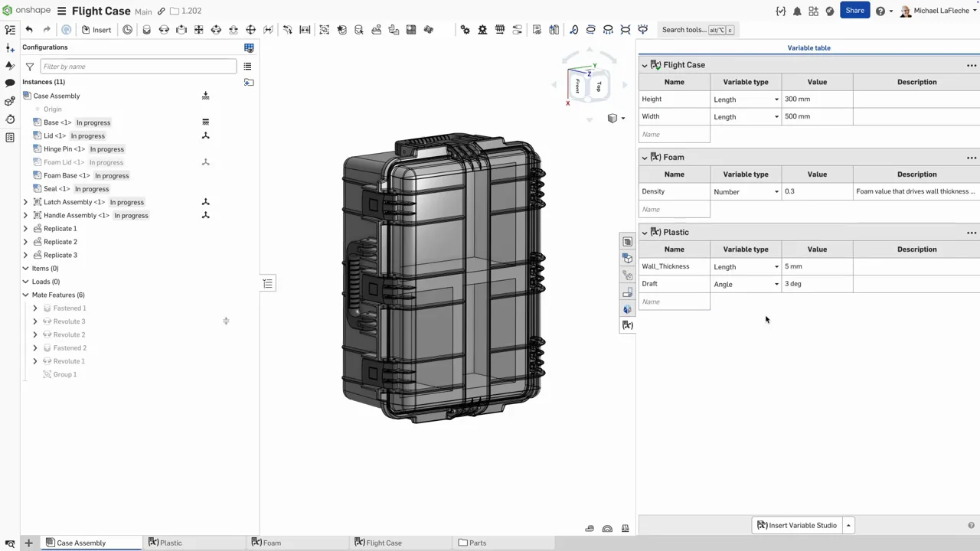Click the Undo arrow in the toolbar
This screenshot has height=551, width=980.
pyautogui.click(x=29, y=30)
